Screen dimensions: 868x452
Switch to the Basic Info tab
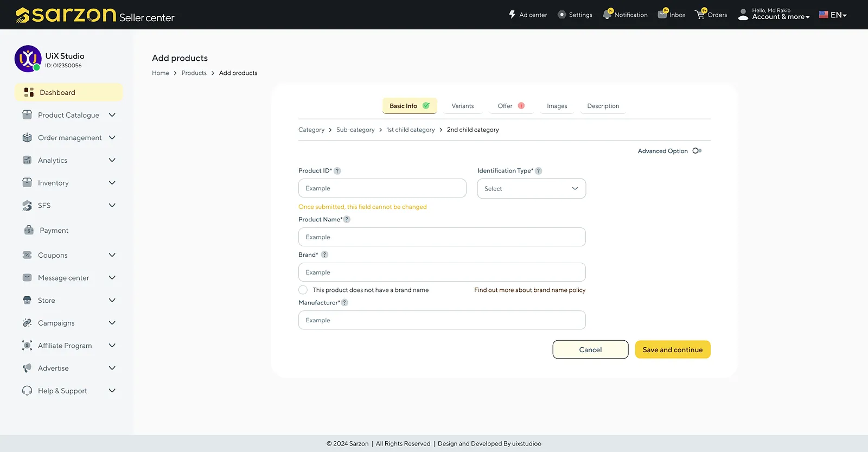tap(410, 106)
